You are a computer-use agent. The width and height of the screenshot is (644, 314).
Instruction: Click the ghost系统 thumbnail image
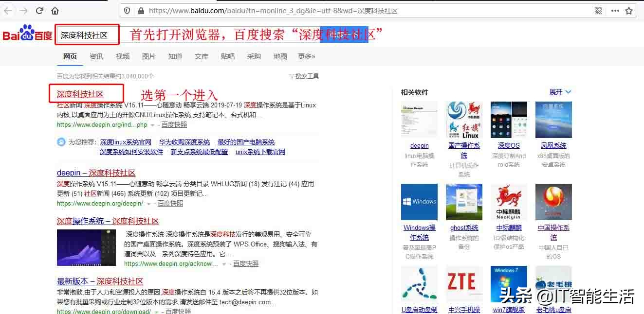click(x=464, y=201)
